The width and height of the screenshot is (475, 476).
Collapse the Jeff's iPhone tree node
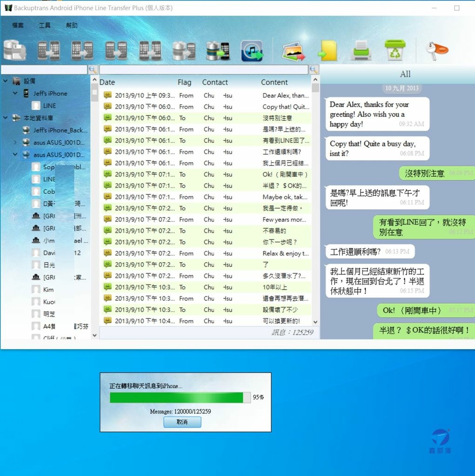(15, 93)
